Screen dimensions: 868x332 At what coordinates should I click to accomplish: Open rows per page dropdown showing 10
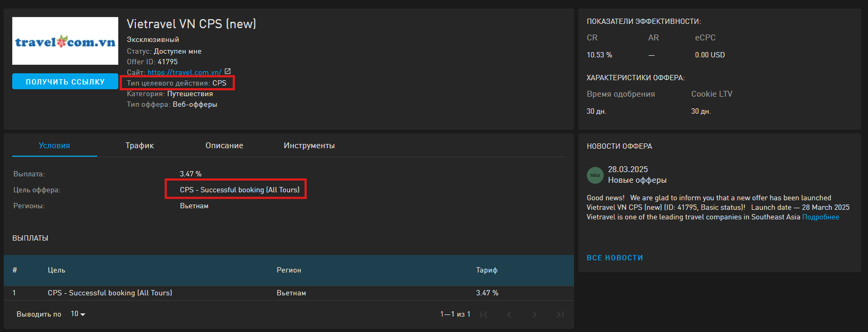tap(78, 314)
